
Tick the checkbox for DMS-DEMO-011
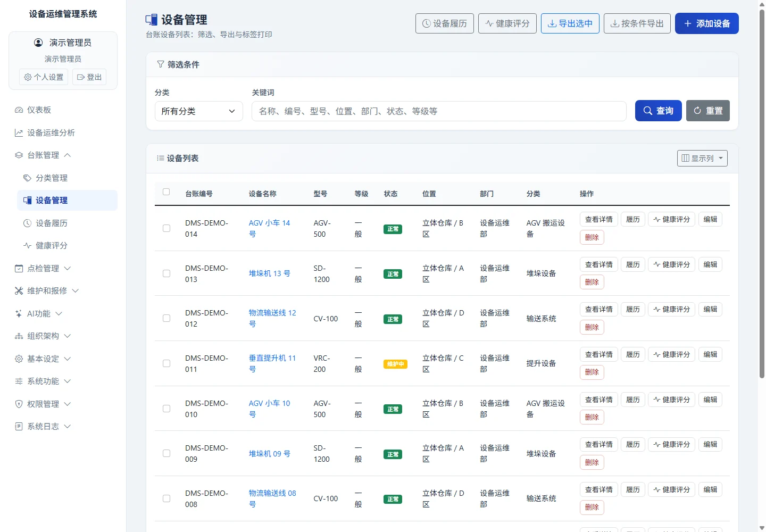[166, 363]
